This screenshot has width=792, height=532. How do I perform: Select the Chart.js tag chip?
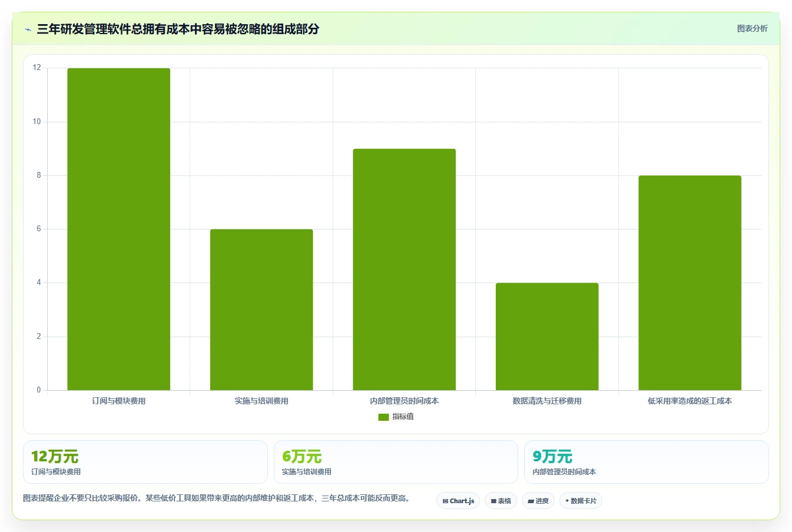coord(458,501)
